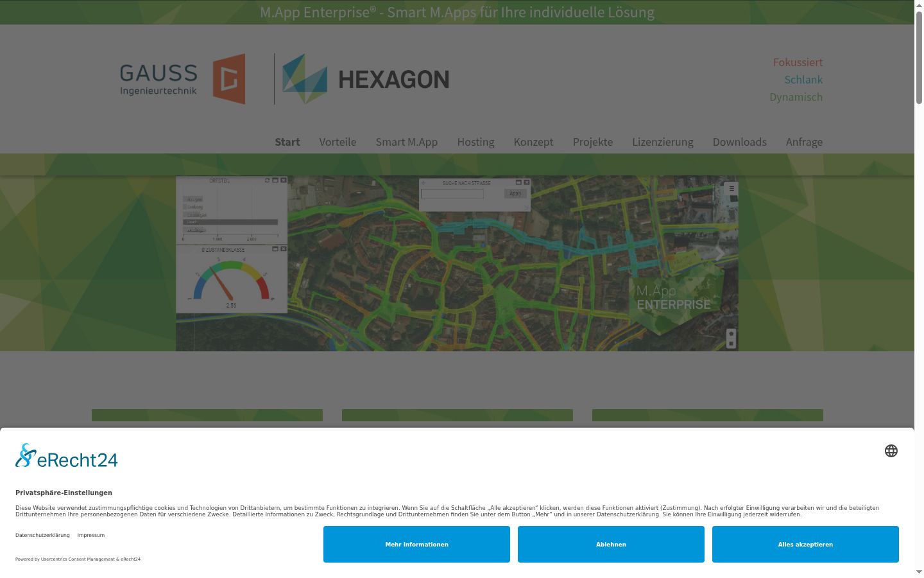Click the M.App Enterprise banner headline
924x578 pixels.
[x=457, y=12]
